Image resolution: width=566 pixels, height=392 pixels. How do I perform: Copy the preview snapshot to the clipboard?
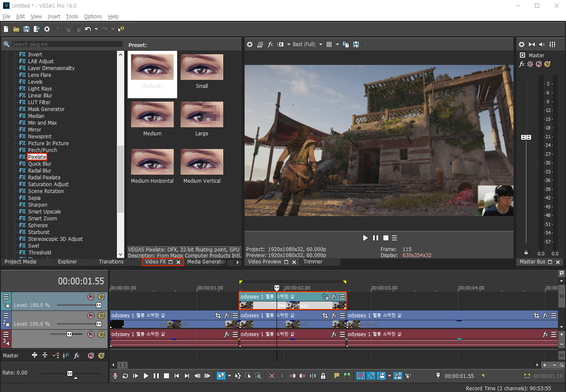pyautogui.click(x=346, y=44)
